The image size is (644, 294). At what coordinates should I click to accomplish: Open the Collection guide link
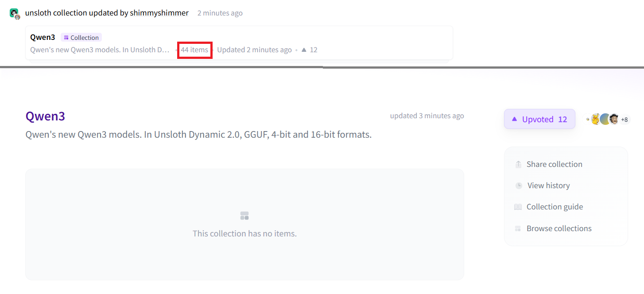(555, 207)
